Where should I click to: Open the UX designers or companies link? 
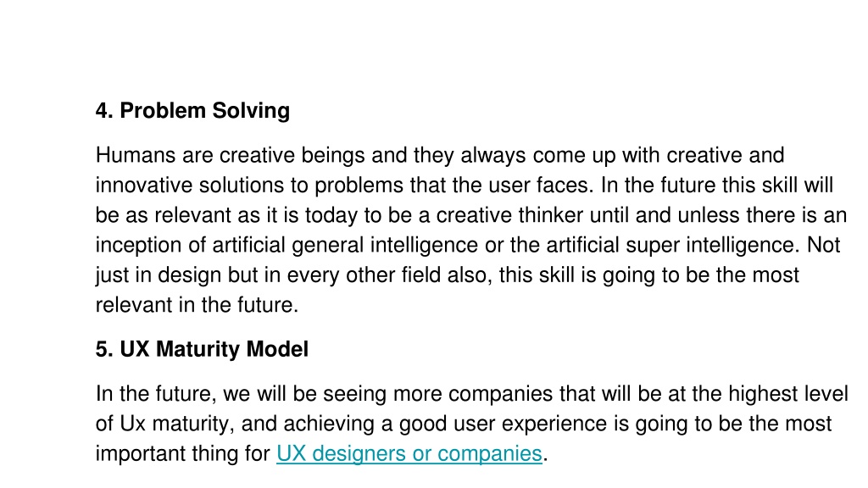click(409, 454)
